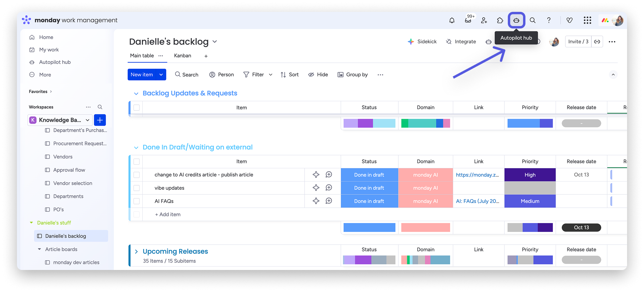Click High priority cell
The height and width of the screenshot is (292, 644).
pyautogui.click(x=530, y=175)
